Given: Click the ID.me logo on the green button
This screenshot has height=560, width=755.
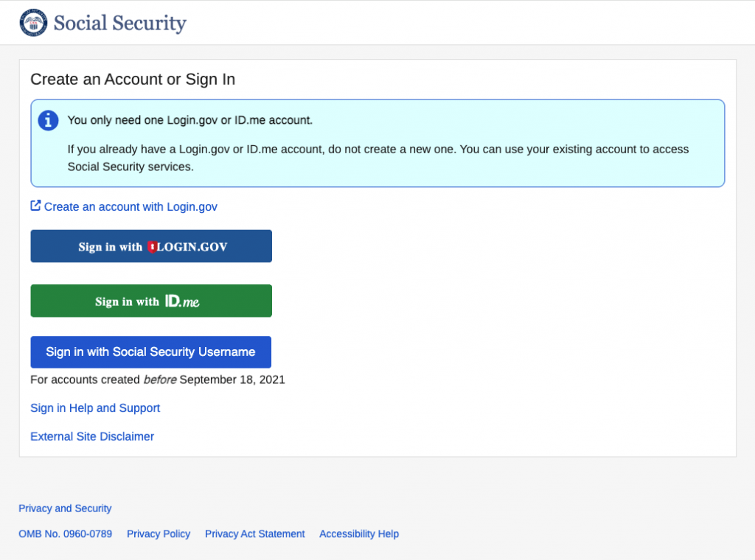Looking at the screenshot, I should [x=181, y=301].
